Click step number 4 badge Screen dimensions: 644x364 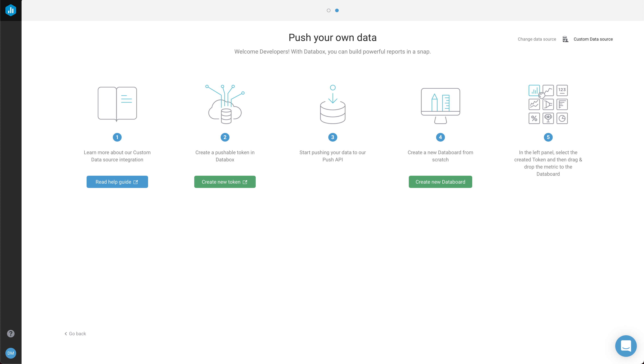pyautogui.click(x=440, y=137)
